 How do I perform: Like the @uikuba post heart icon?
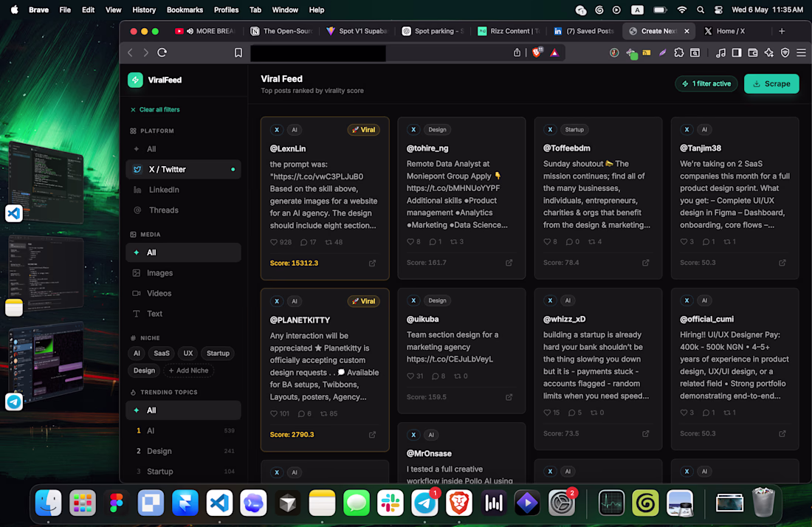pos(410,376)
